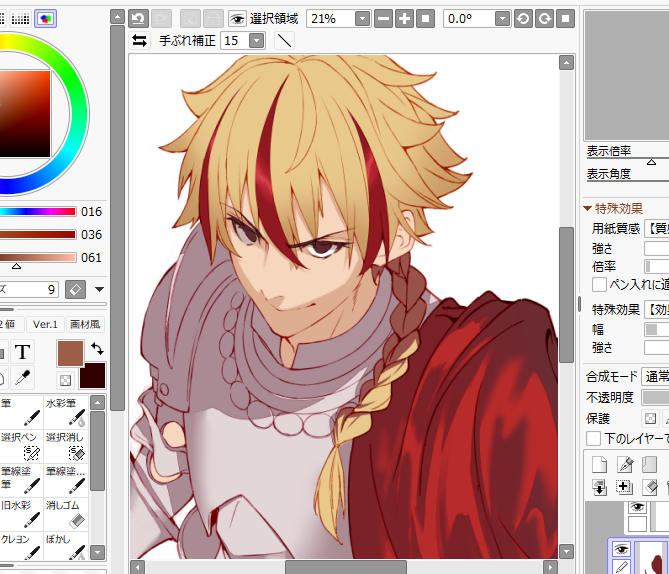
Task: Flip the canvas horizontally with double-arrow icon
Action: (140, 41)
